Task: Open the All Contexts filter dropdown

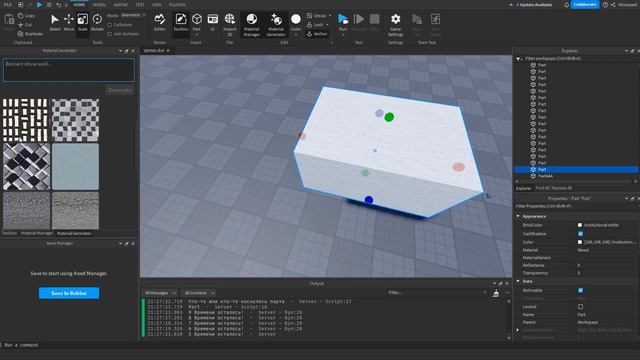Action: pos(198,293)
